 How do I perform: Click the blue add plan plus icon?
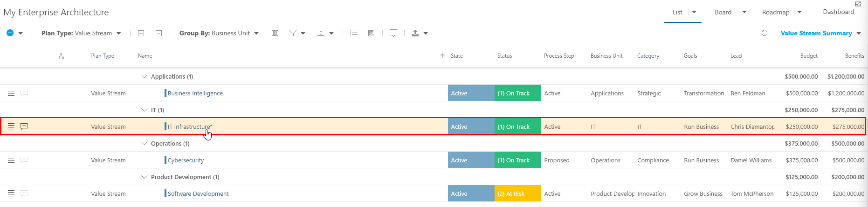pos(10,33)
